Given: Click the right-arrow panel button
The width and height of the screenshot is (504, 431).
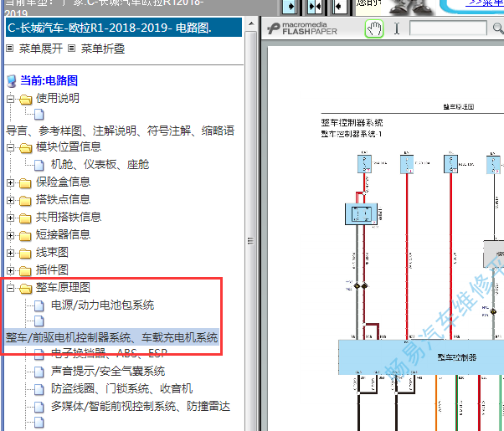Looking at the screenshot, I should [290, 7].
